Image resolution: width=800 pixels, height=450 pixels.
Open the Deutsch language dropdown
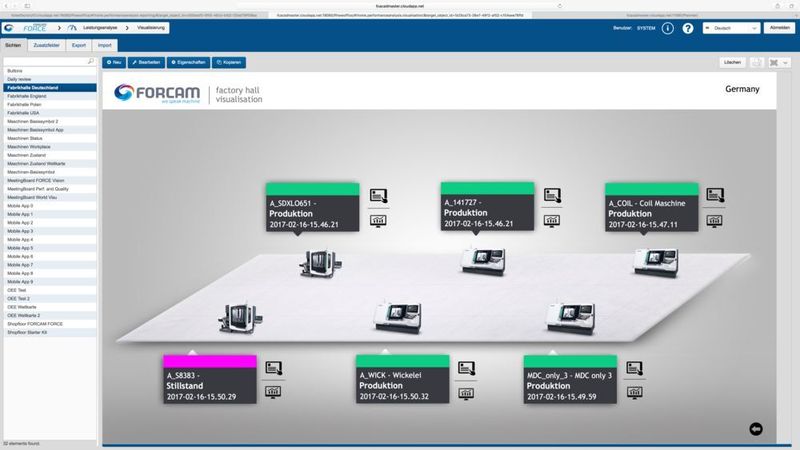click(731, 28)
